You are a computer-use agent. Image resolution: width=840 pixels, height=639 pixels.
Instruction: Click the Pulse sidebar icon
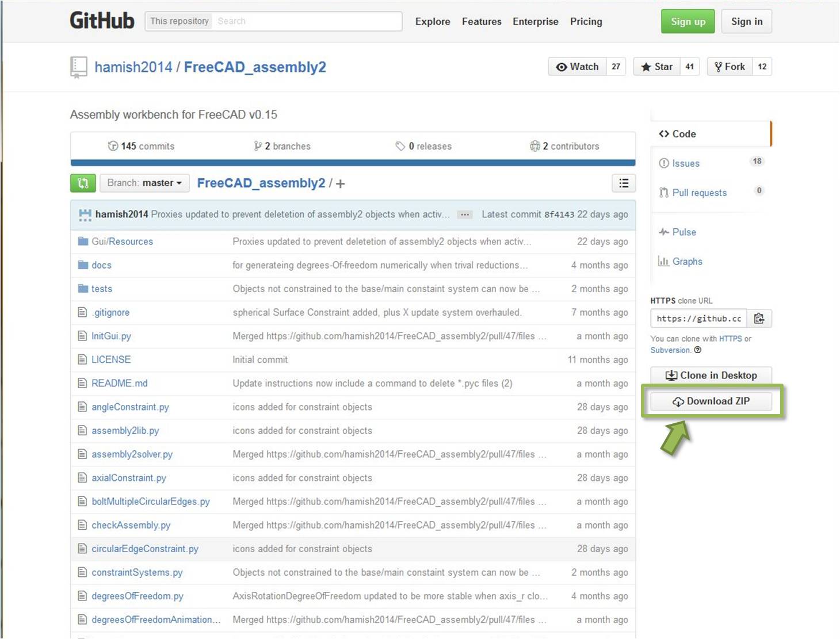[x=664, y=232]
